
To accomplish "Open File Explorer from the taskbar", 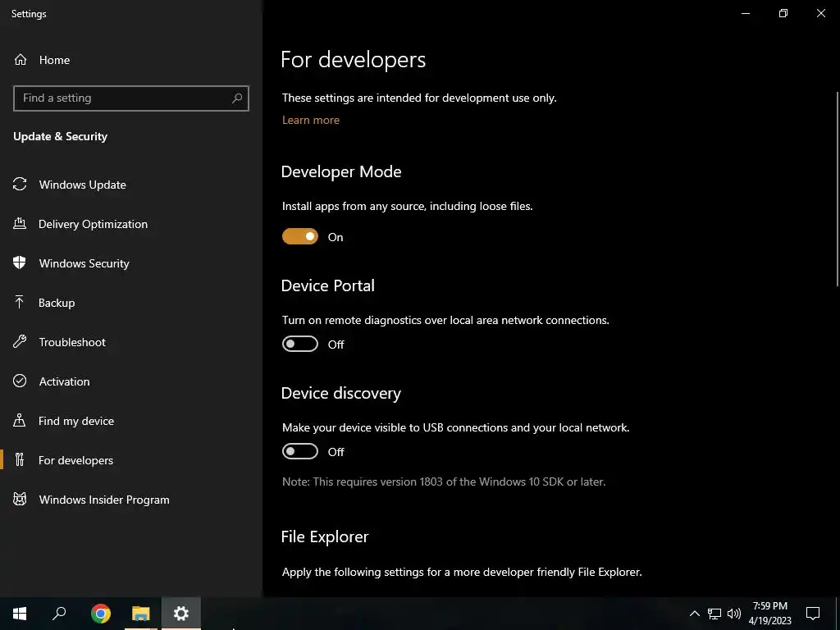I will click(x=141, y=614).
